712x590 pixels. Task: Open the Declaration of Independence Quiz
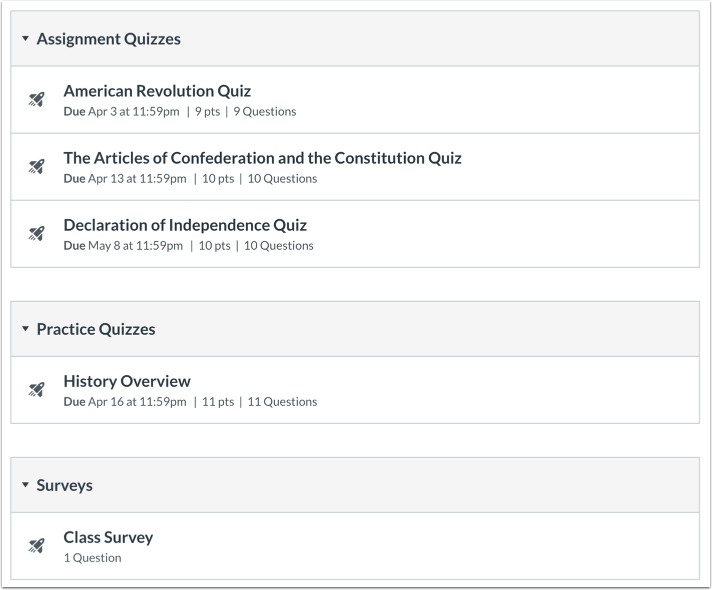pos(185,225)
